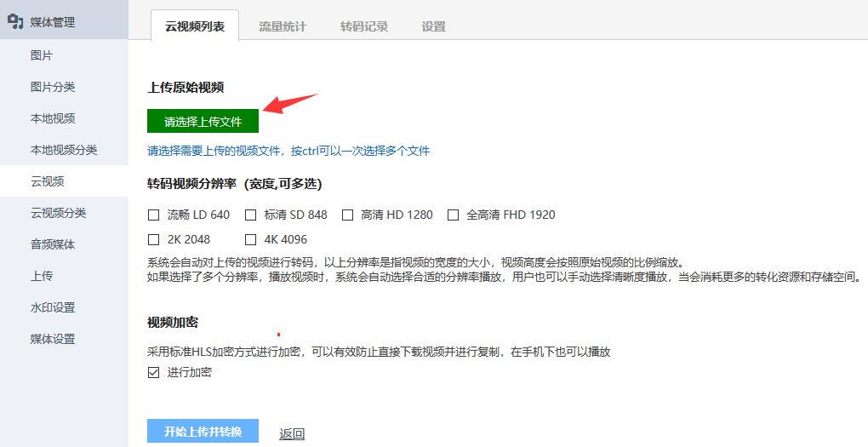Select the 云视频列表 tab
The width and height of the screenshot is (868, 447).
click(195, 26)
